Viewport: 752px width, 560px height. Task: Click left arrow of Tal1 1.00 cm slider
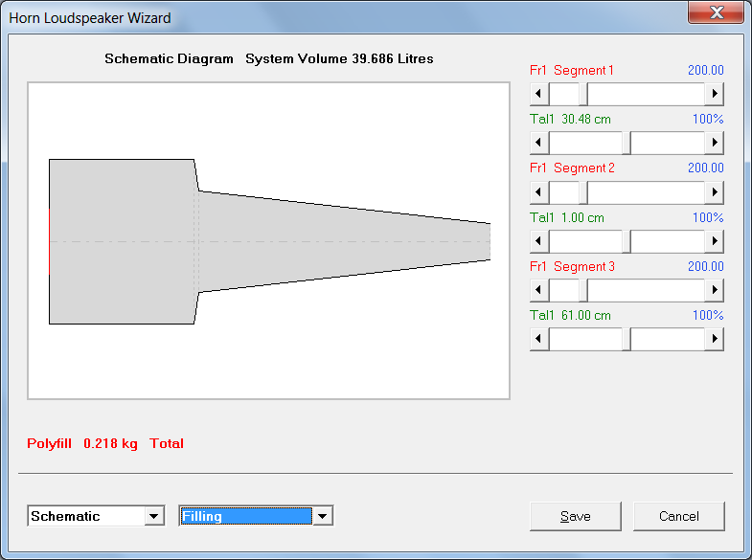[539, 241]
